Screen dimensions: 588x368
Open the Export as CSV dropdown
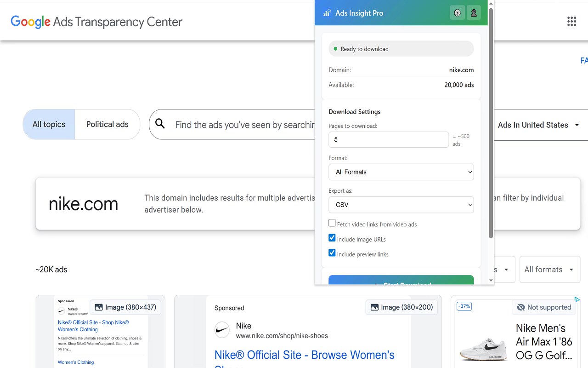401,205
